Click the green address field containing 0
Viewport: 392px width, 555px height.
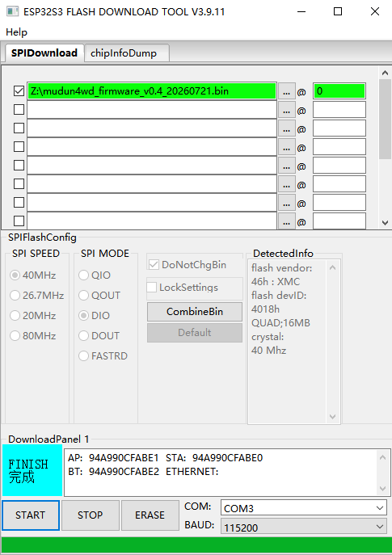339,91
